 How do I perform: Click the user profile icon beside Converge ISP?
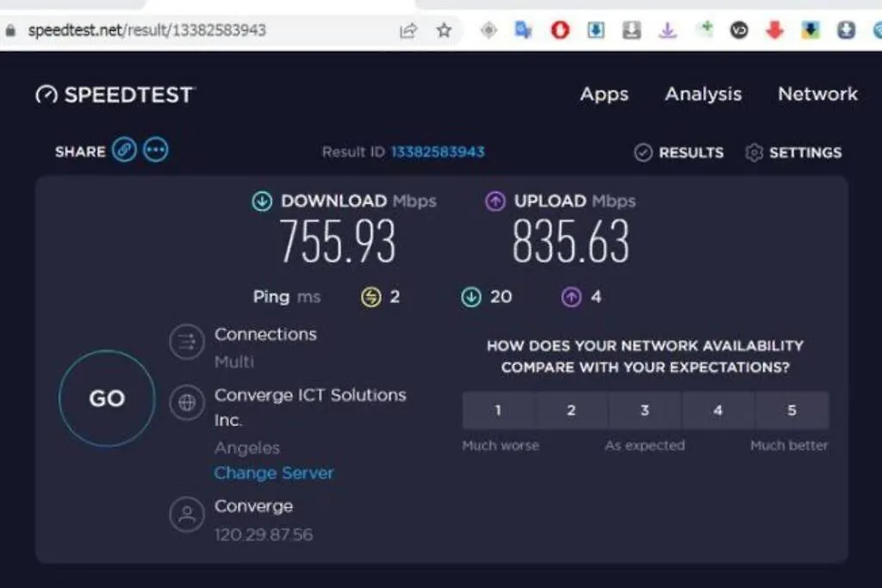tap(187, 514)
